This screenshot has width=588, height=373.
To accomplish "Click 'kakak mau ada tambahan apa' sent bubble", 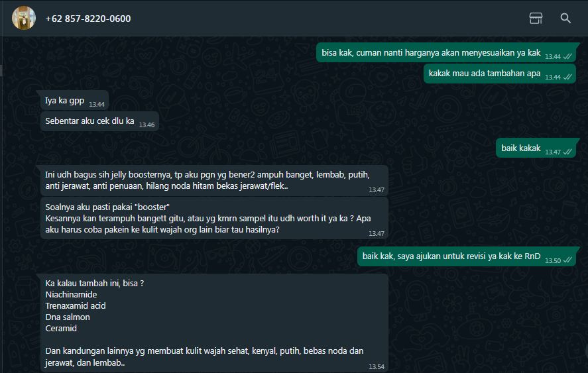I will 499,74.
